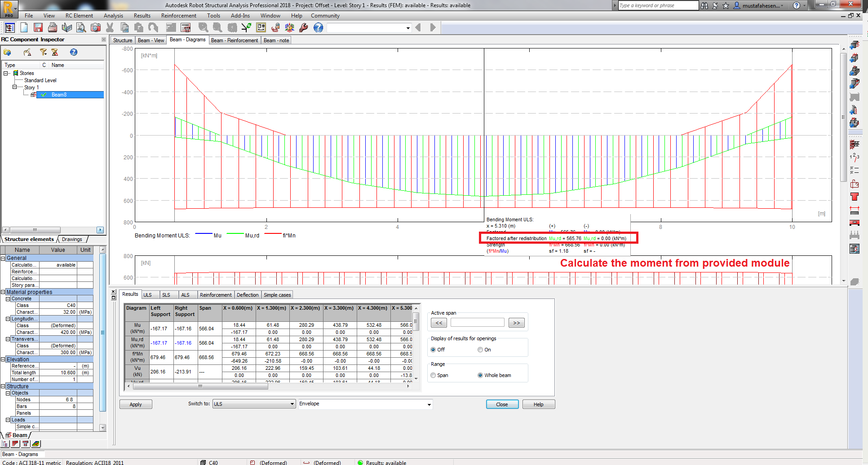Screen dimensions: 868x465
Task: Click the printer icon in toolbar
Action: (53, 28)
